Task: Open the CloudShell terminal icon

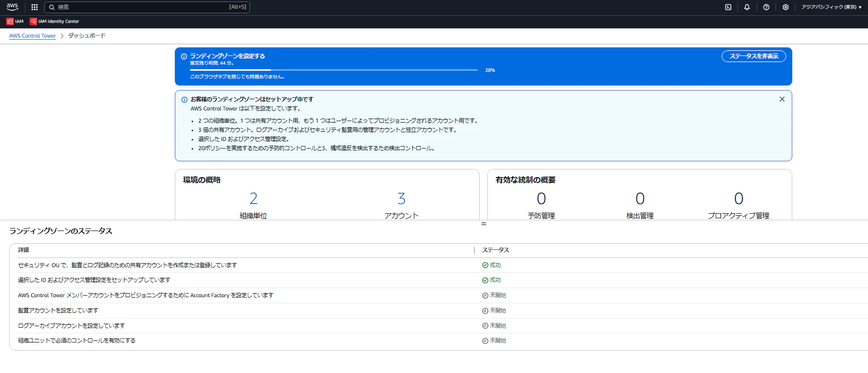Action: [728, 7]
